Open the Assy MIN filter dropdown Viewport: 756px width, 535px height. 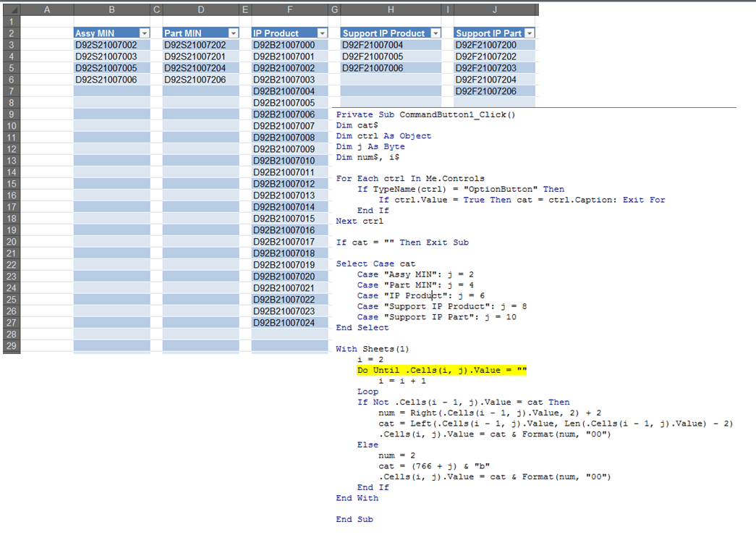[144, 33]
